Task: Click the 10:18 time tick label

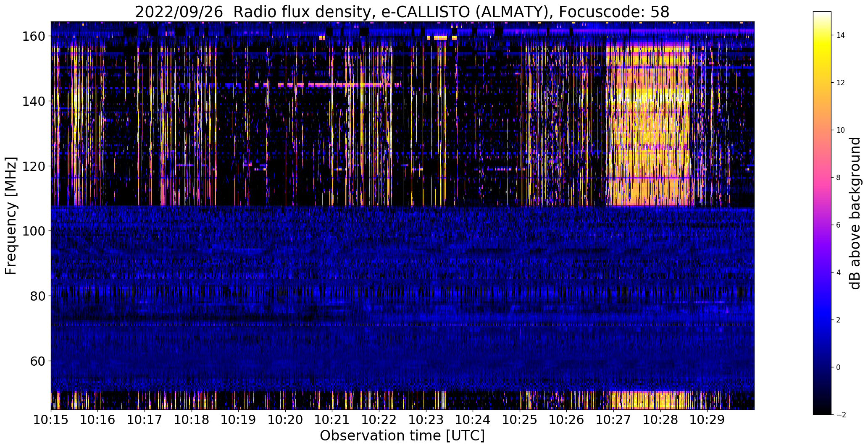Action: [192, 419]
